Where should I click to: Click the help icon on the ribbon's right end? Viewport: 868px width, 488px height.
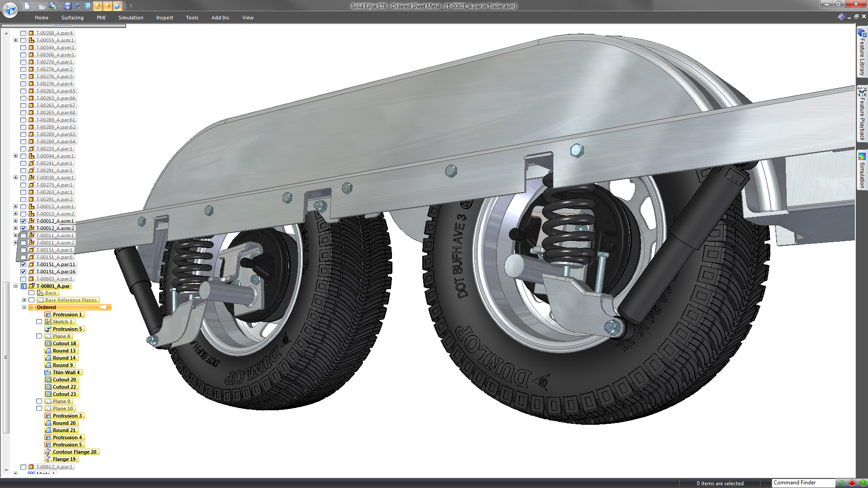click(x=841, y=17)
